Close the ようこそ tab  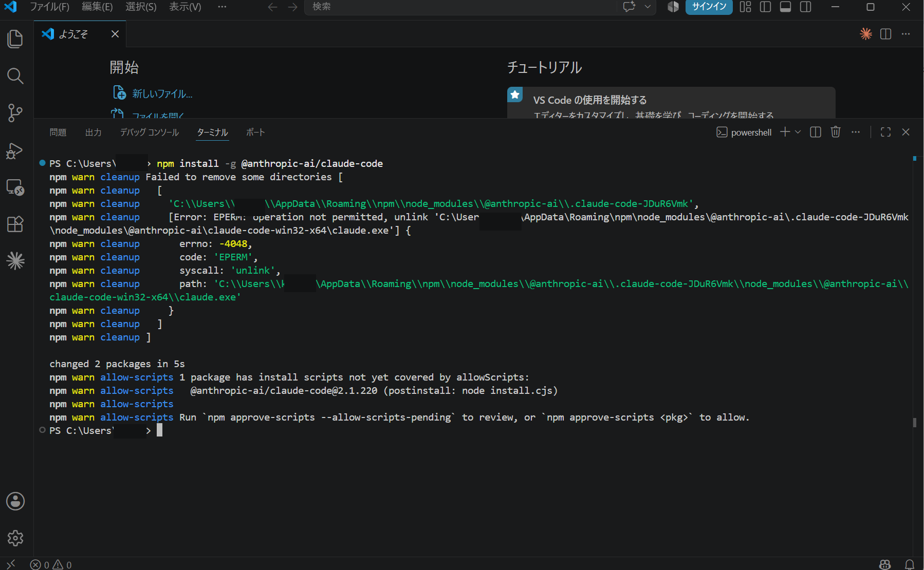click(115, 34)
